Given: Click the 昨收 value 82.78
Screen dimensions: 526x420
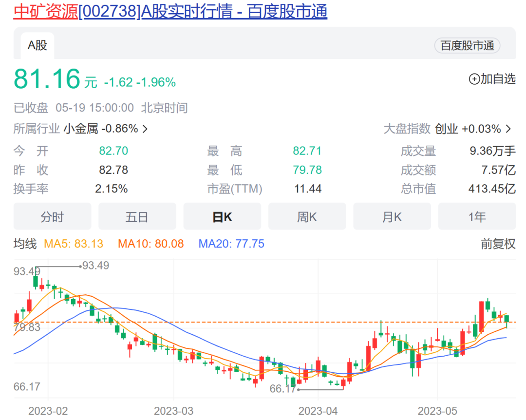Looking at the screenshot, I should (x=113, y=170).
